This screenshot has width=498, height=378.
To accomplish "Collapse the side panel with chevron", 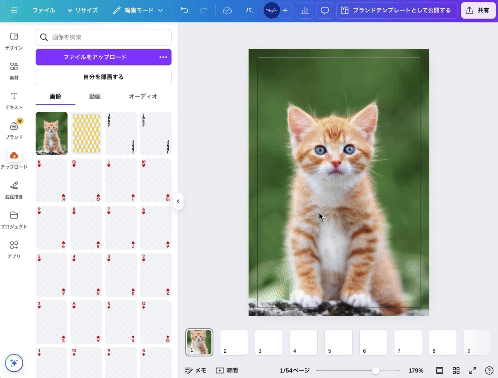I will [178, 201].
